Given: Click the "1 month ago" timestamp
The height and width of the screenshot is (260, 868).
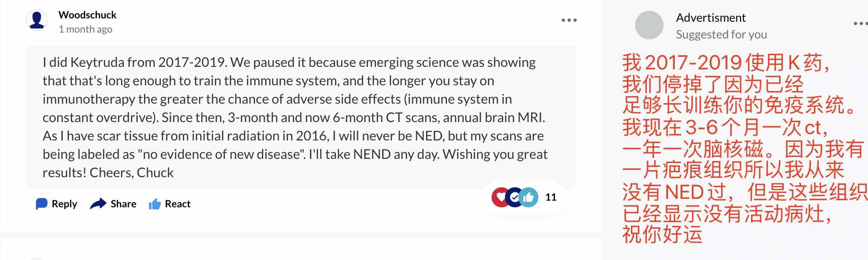Looking at the screenshot, I should tap(85, 29).
